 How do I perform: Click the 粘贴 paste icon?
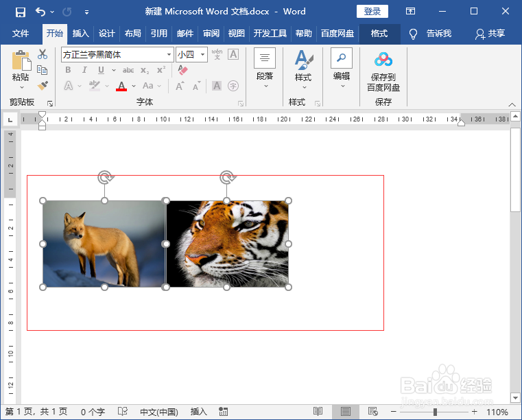[21, 60]
